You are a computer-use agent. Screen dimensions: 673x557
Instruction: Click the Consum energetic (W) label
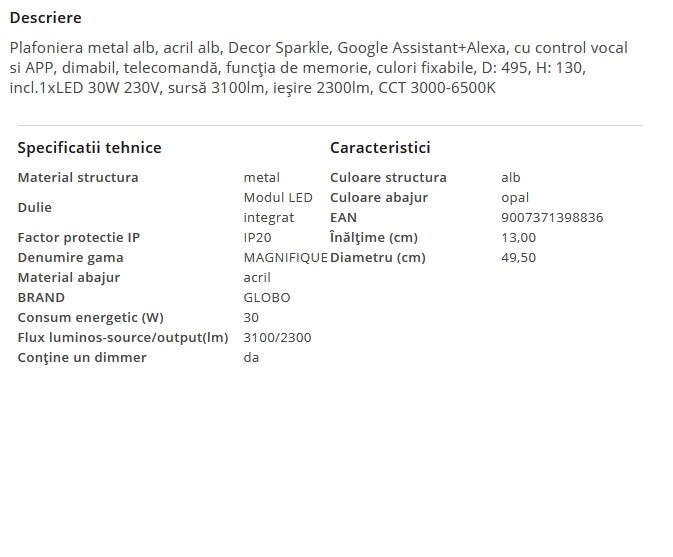click(x=90, y=318)
